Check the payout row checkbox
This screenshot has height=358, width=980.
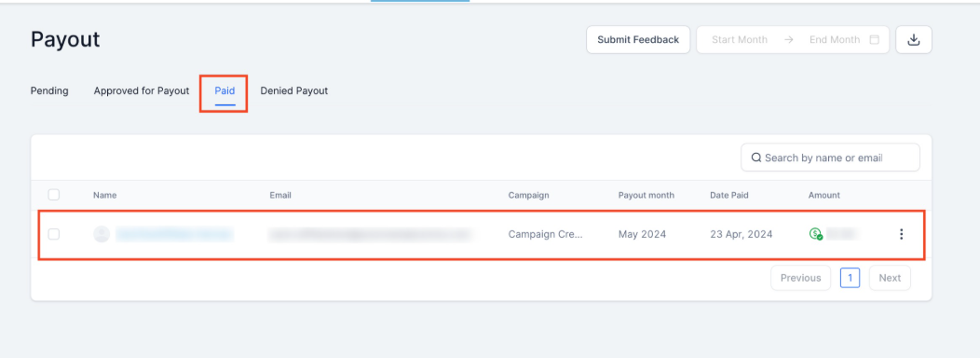point(54,234)
